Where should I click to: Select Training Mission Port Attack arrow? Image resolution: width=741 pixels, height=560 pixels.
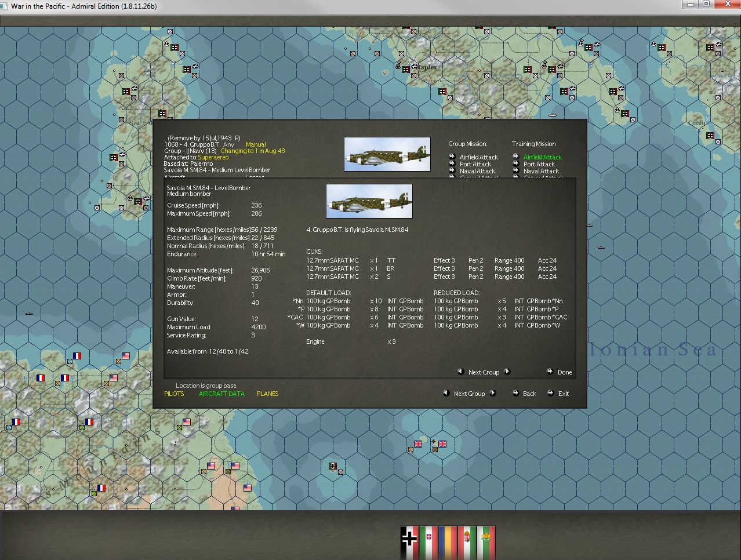515,163
